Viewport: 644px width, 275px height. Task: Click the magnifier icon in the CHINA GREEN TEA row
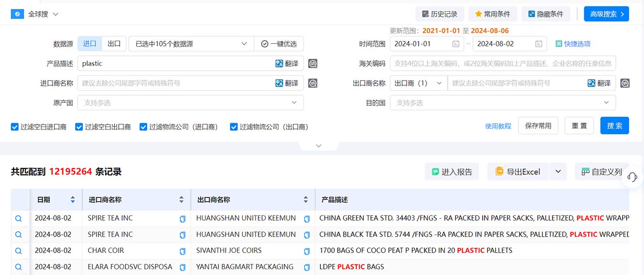(x=18, y=218)
